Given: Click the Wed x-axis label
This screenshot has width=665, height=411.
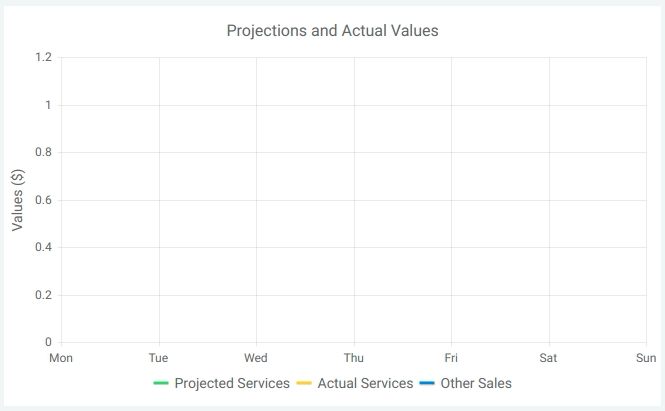Looking at the screenshot, I should [x=256, y=357].
